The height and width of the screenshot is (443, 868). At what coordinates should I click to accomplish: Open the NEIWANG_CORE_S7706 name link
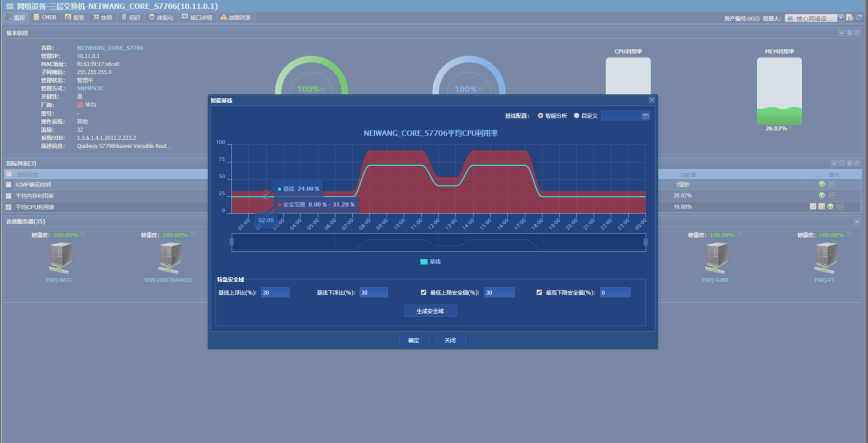tap(110, 48)
